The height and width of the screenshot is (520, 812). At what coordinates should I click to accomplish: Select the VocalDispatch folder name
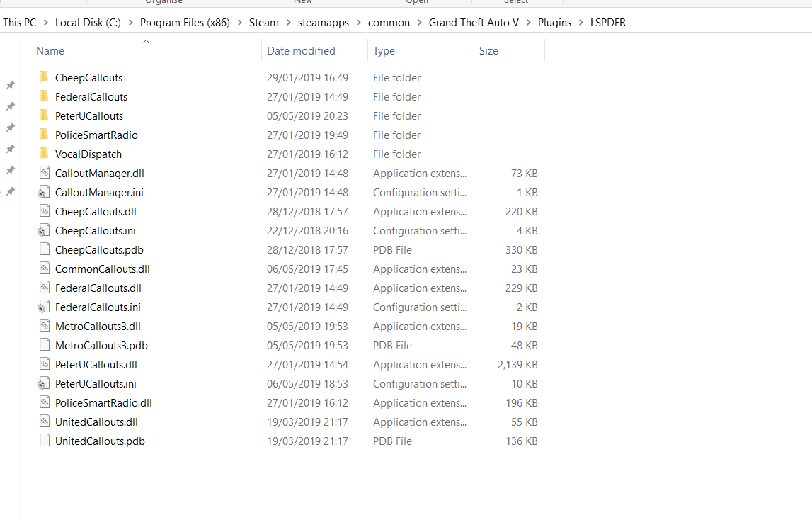pos(88,154)
